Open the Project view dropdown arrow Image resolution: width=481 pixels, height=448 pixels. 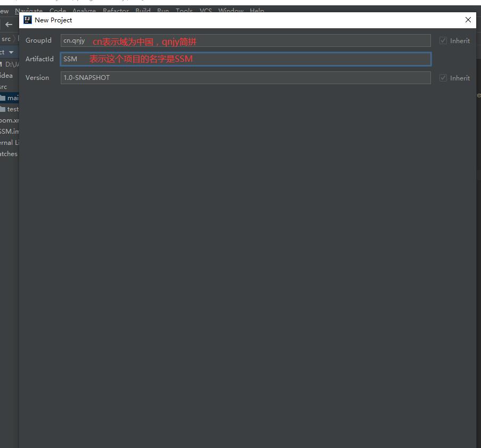11,52
